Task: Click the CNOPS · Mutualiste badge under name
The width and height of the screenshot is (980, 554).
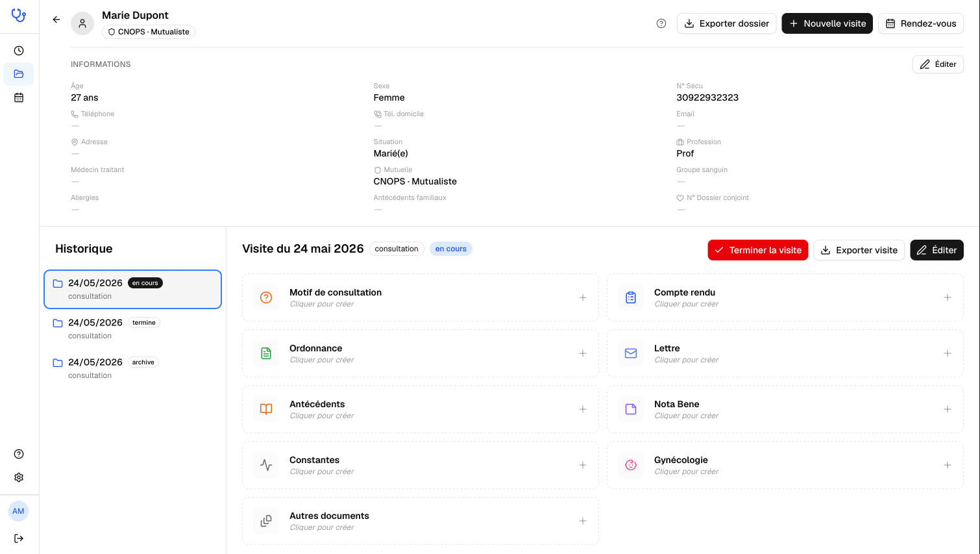Action: 149,32
